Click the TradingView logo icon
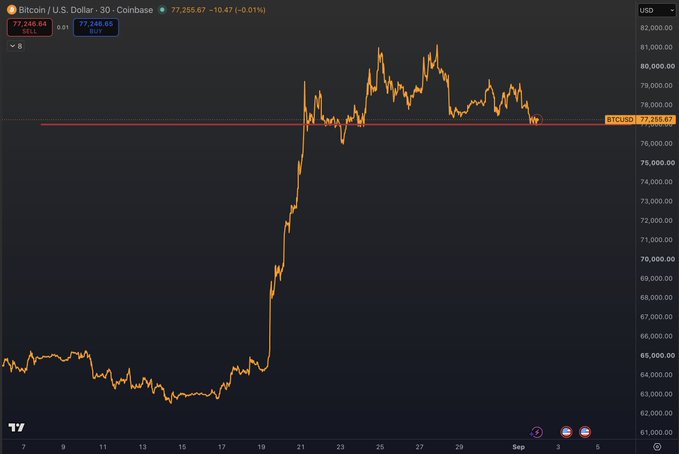Viewport: 679px width, 454px height. click(16, 427)
